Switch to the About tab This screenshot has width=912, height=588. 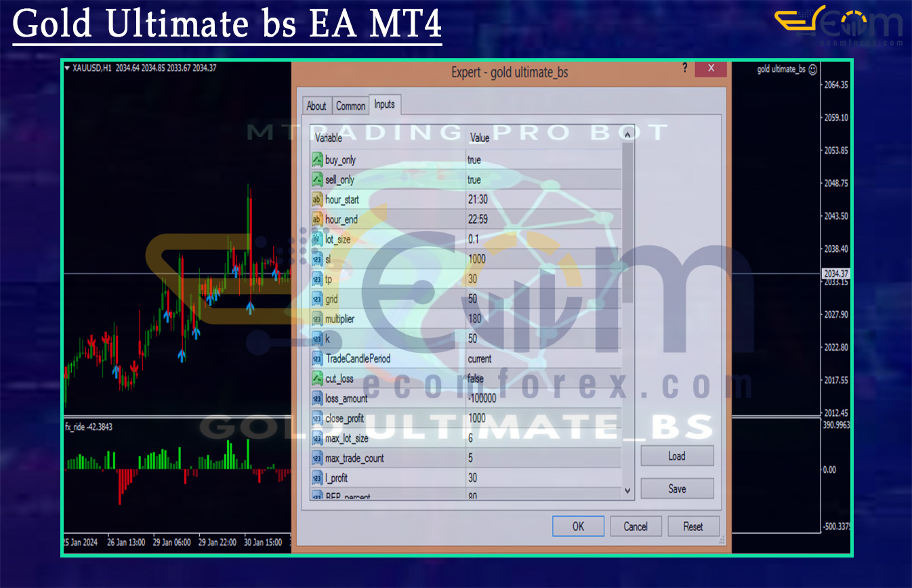pos(316,106)
